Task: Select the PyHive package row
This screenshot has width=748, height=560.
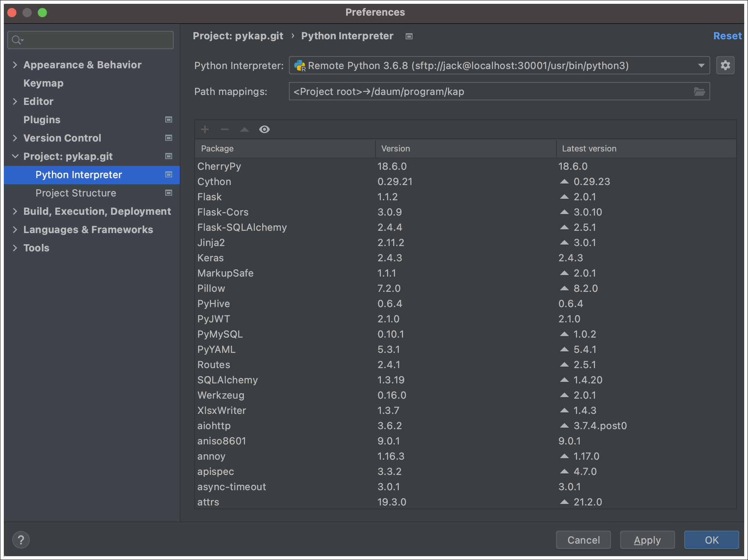Action: (x=465, y=304)
